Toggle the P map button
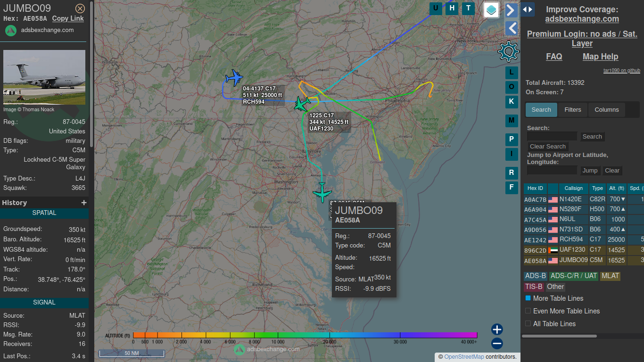This screenshot has height=362, width=644. pyautogui.click(x=512, y=140)
